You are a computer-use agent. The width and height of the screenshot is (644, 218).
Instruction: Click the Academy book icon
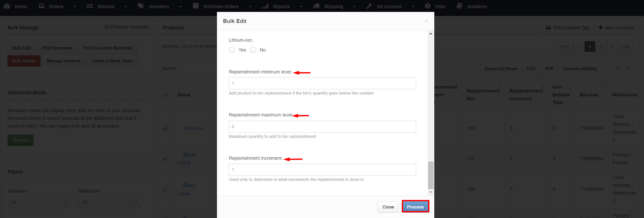(460, 6)
